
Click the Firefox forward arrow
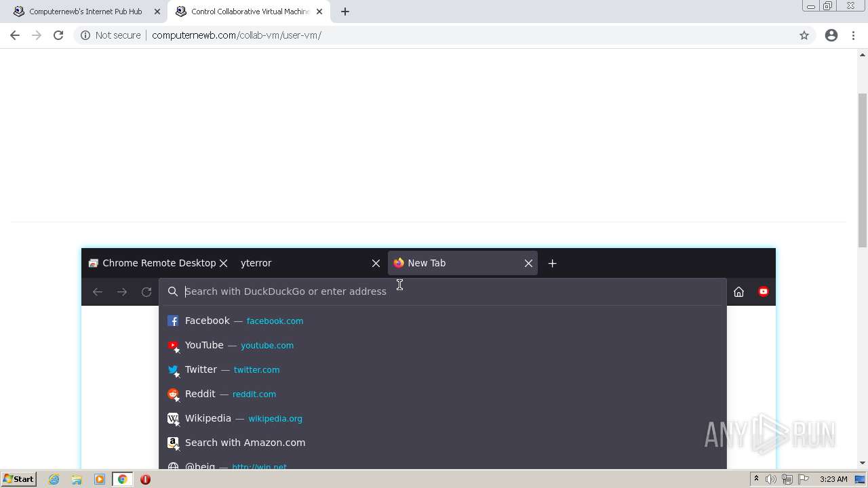122,291
